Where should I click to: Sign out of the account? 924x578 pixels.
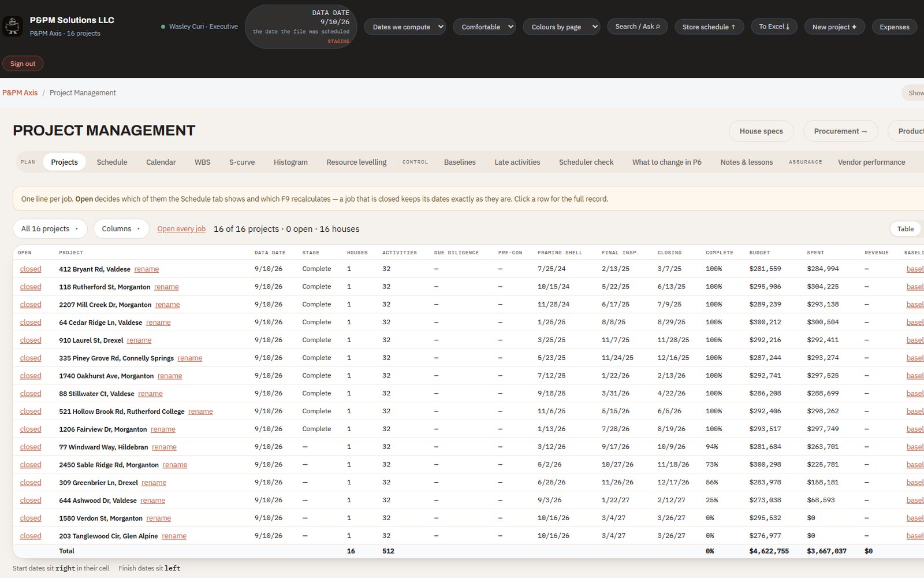(x=23, y=64)
